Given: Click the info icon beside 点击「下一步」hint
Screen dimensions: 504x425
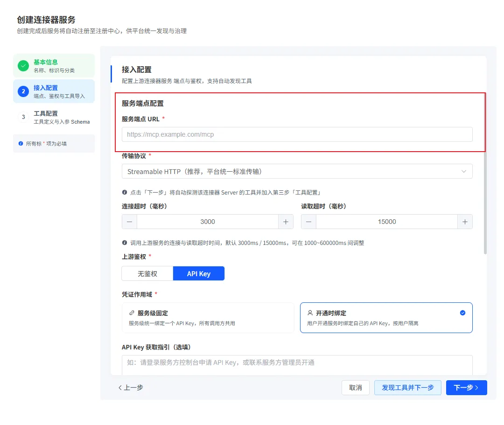Looking at the screenshot, I should coord(125,192).
